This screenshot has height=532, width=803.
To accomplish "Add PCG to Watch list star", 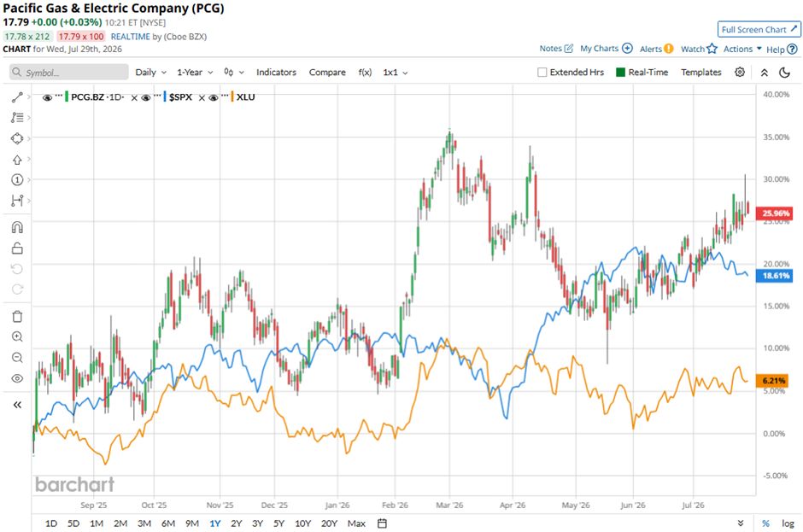I will [x=699, y=49].
